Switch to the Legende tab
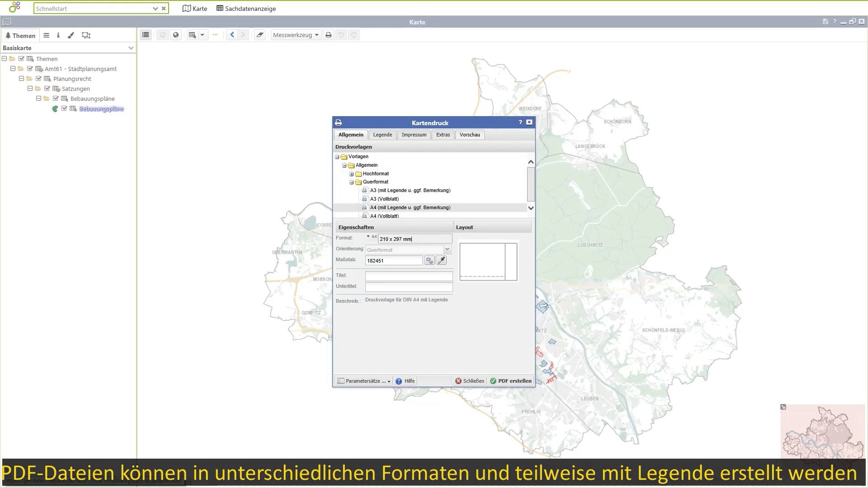Screen dimensions: 868x488 [382, 135]
